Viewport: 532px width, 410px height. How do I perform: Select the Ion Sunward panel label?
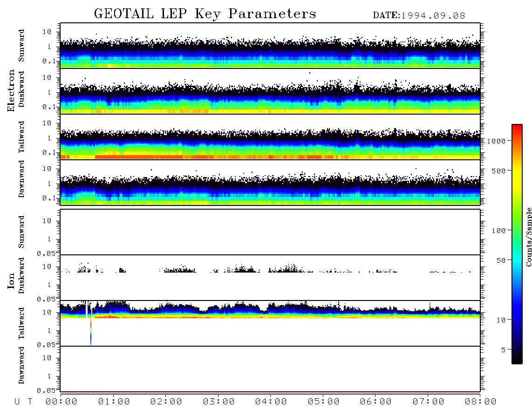pyautogui.click(x=21, y=232)
